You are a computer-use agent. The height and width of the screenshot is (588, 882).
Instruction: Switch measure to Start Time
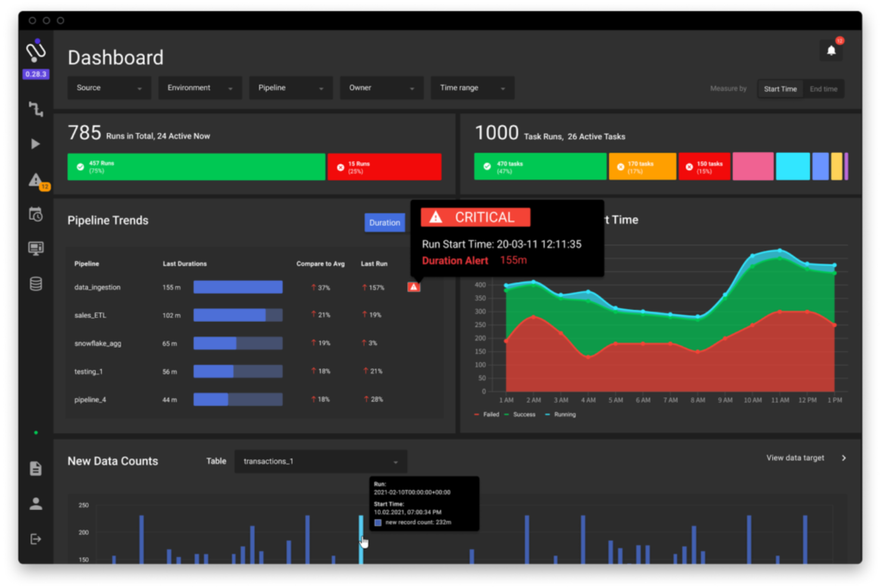click(x=779, y=89)
